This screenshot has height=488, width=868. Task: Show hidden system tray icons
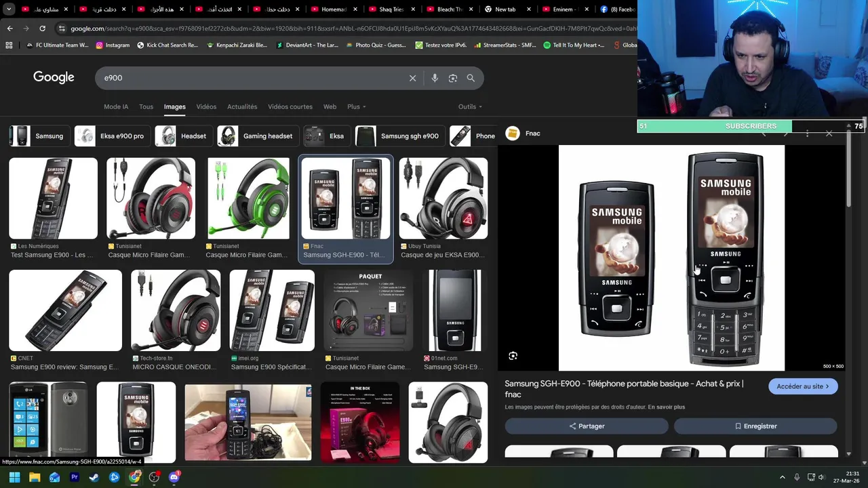(x=782, y=477)
